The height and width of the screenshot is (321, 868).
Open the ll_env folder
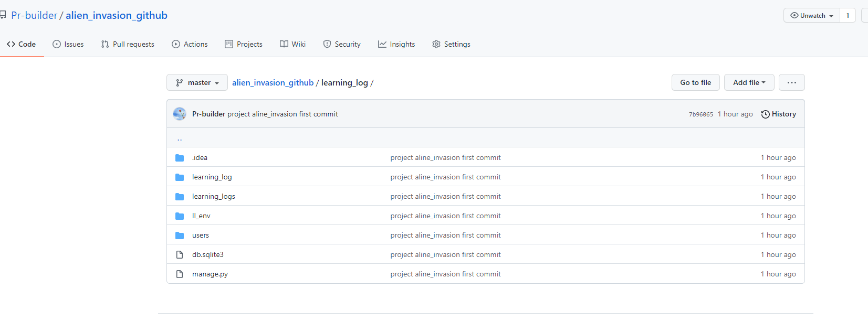click(x=201, y=216)
